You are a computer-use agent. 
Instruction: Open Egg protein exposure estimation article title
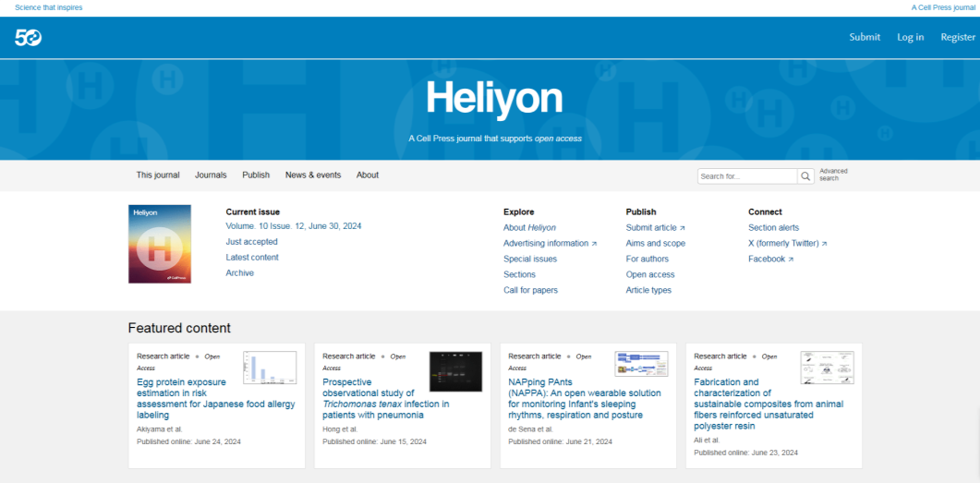(x=215, y=398)
